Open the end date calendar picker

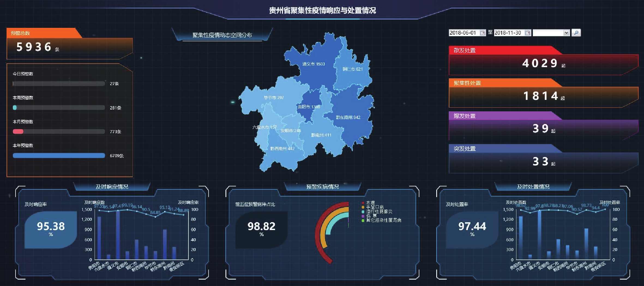pos(528,33)
